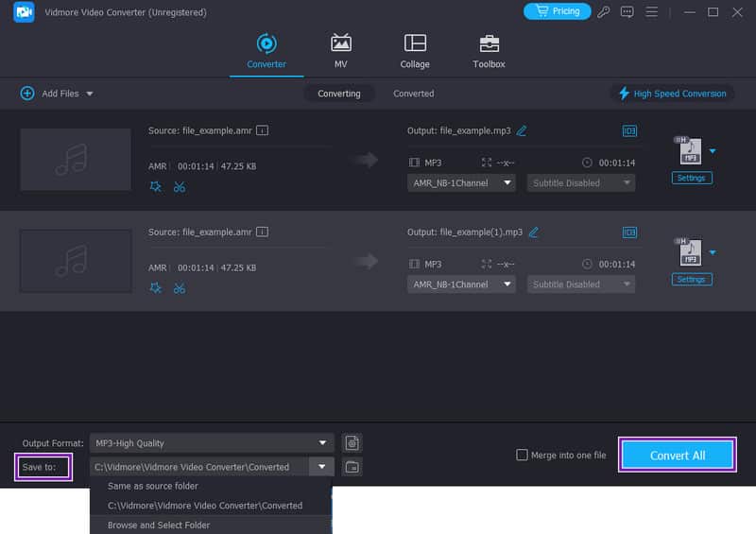The width and height of the screenshot is (756, 534).
Task: Click the scissors cut icon for first file
Action: pos(179,187)
